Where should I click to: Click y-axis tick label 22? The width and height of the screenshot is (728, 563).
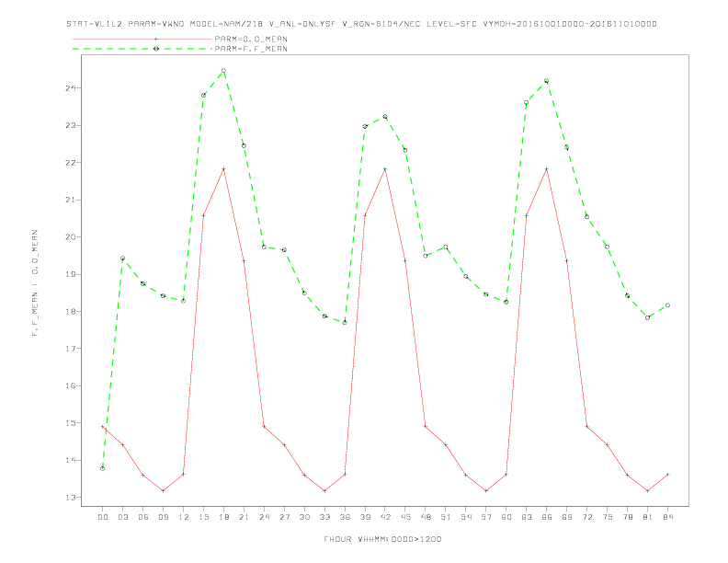point(71,163)
